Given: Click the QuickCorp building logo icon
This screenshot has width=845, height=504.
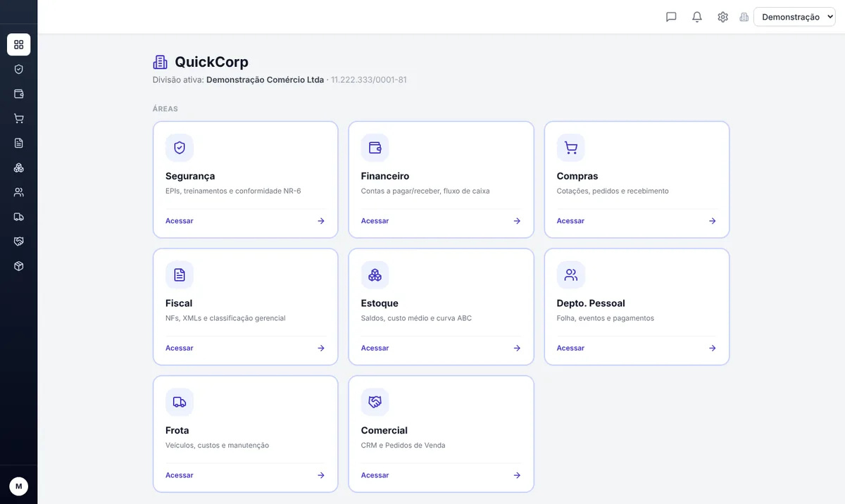Looking at the screenshot, I should pyautogui.click(x=161, y=62).
